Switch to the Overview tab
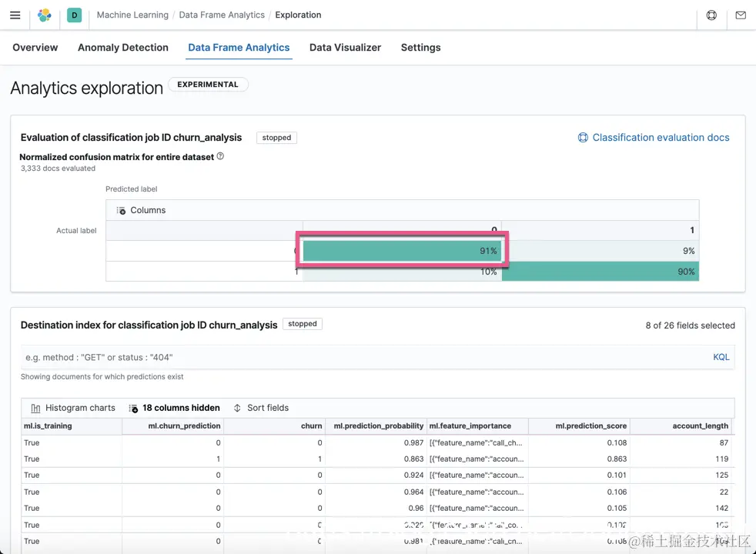 point(35,47)
